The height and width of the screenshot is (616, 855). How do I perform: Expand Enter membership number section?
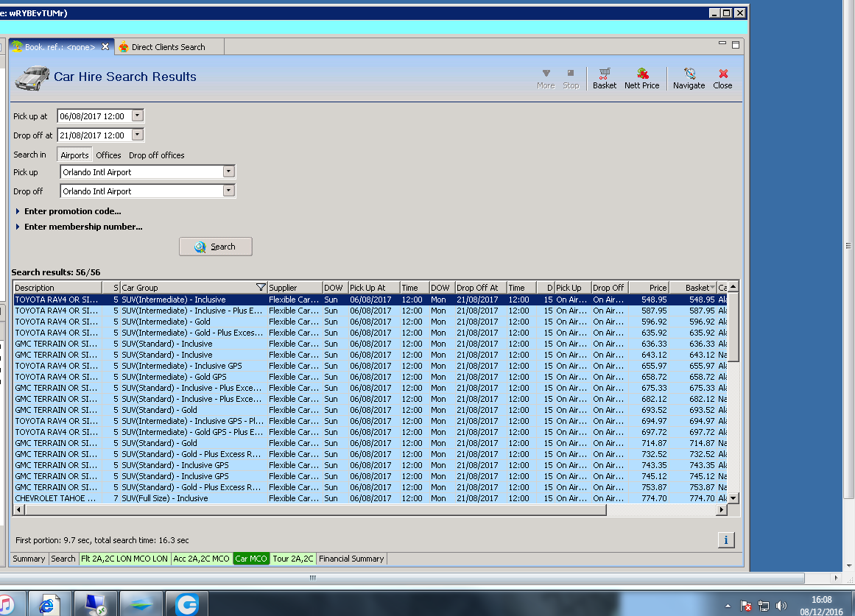(79, 226)
